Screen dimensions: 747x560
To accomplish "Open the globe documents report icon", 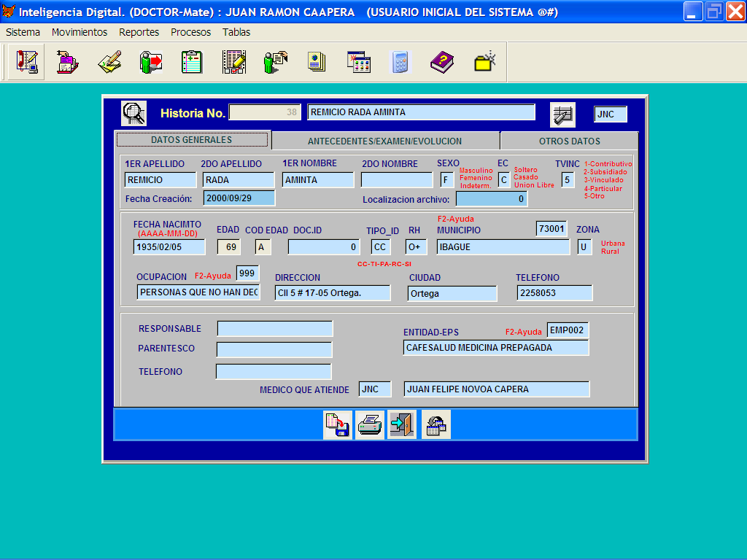I will (317, 62).
